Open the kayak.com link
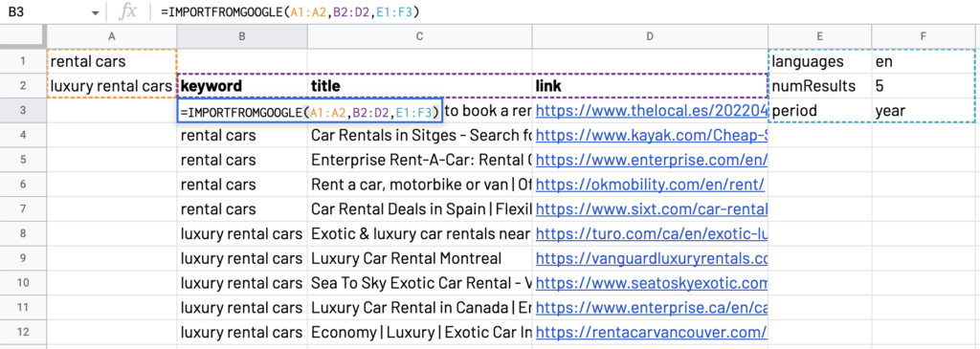Screen dimensions: 980x349 coord(652,135)
